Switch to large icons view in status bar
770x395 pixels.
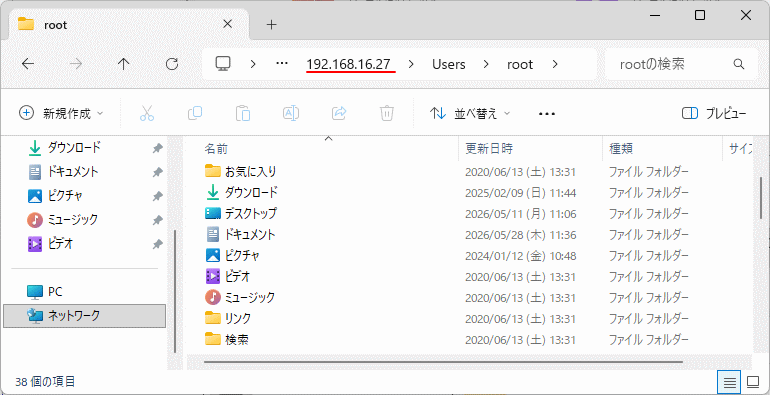[x=753, y=382]
